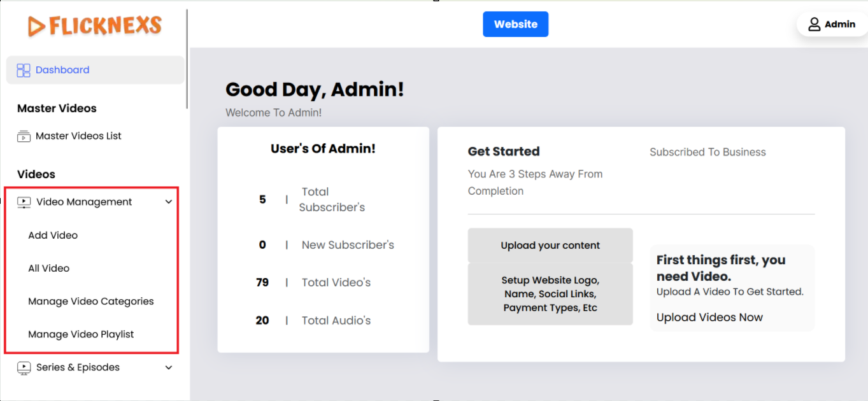Expand the Series & Episodes chevron
Image resolution: width=868 pixels, height=401 pixels.
pyautogui.click(x=169, y=368)
